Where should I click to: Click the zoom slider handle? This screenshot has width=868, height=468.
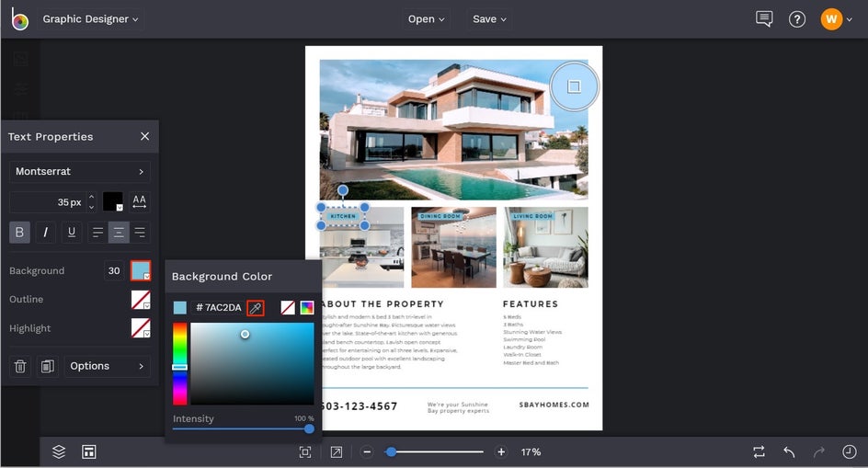[x=391, y=452]
